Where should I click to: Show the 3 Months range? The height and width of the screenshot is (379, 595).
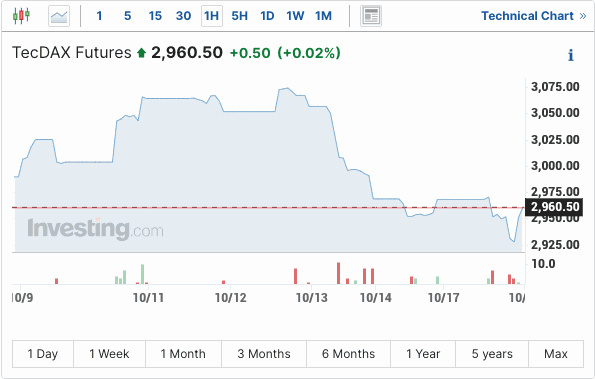coord(264,354)
